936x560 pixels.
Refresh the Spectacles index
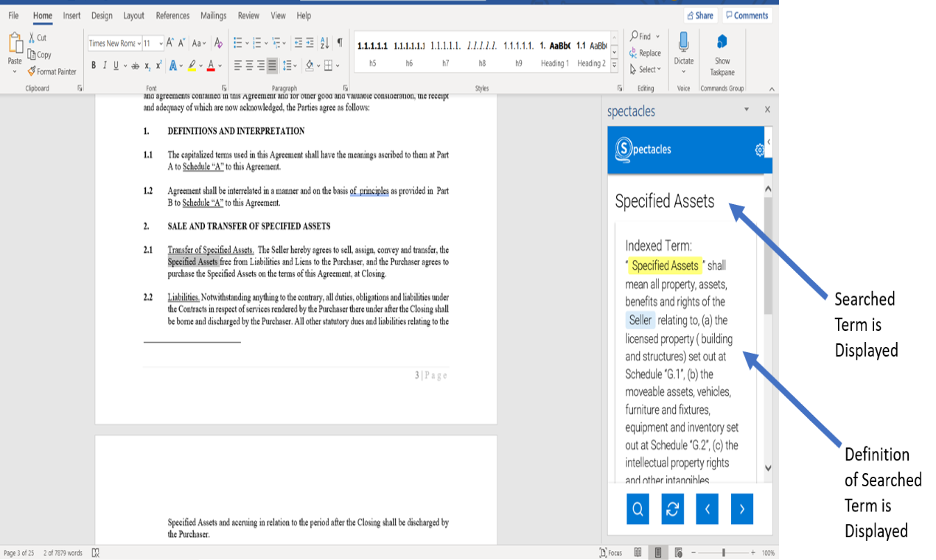673,508
